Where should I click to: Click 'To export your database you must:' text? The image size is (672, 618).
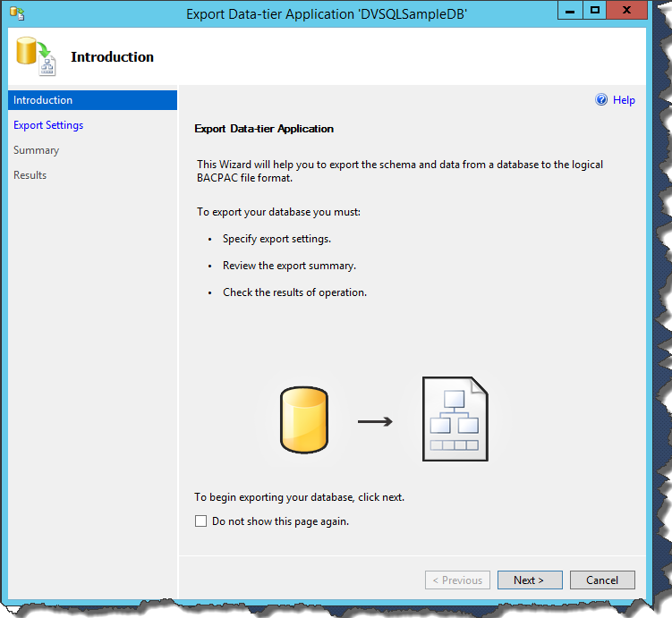(278, 212)
